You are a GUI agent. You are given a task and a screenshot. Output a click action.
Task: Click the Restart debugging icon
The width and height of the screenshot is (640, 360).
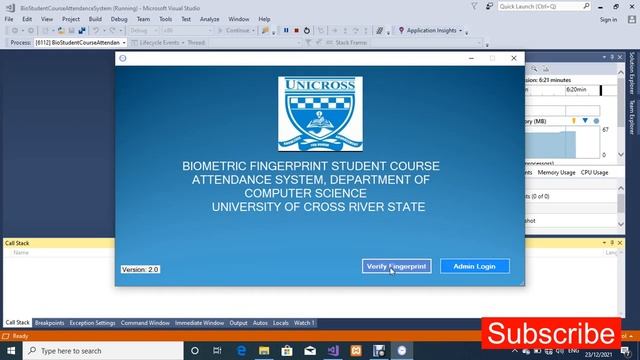coord(307,30)
